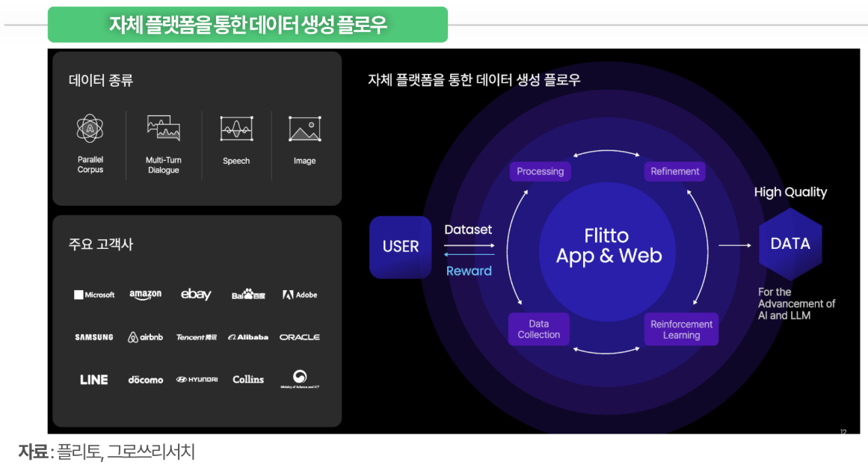The width and height of the screenshot is (868, 465).
Task: Expand the Data Collection stage label
Action: [538, 329]
